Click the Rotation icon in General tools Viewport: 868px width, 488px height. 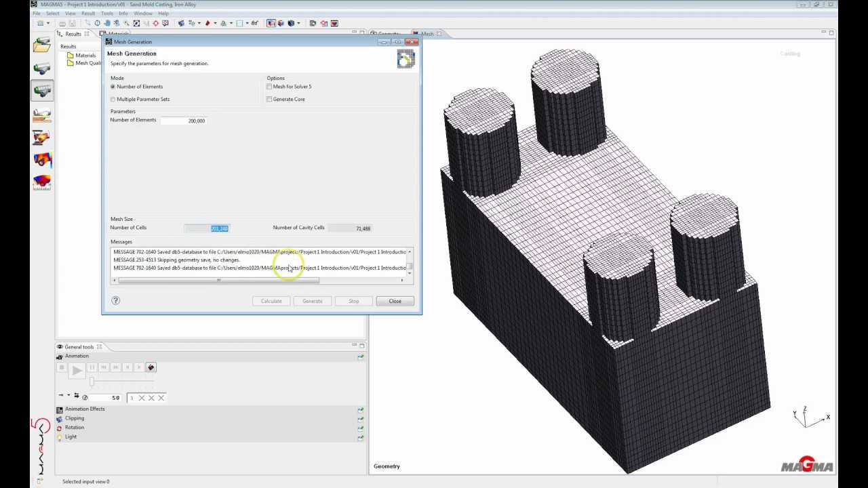[60, 428]
